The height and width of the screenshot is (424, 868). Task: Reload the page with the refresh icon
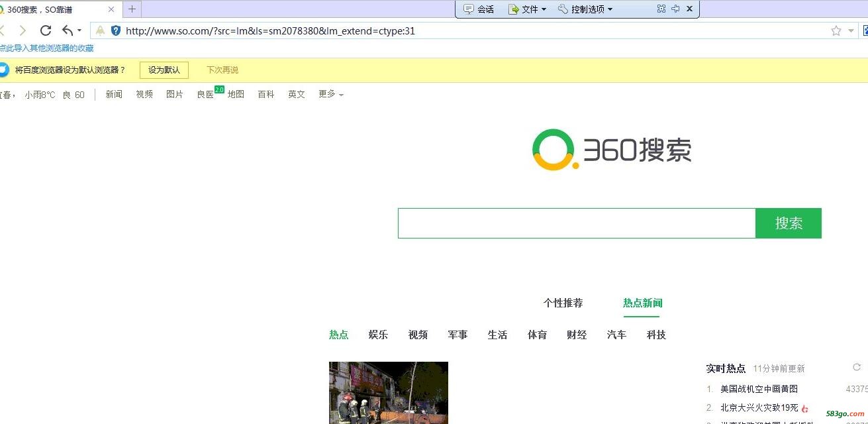click(x=46, y=30)
